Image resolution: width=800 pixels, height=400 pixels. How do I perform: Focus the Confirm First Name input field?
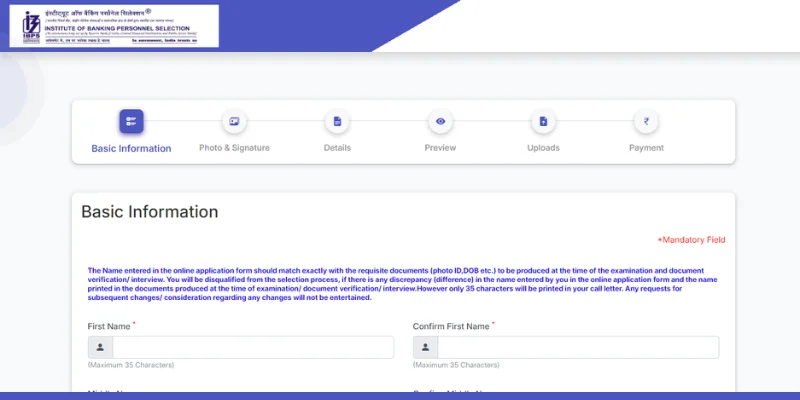(577, 347)
